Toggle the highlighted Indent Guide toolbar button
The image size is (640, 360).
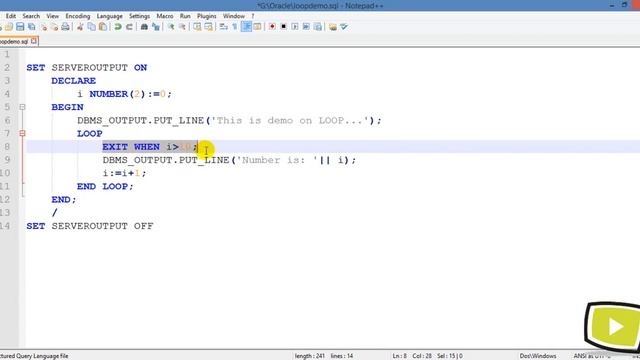click(x=246, y=27)
